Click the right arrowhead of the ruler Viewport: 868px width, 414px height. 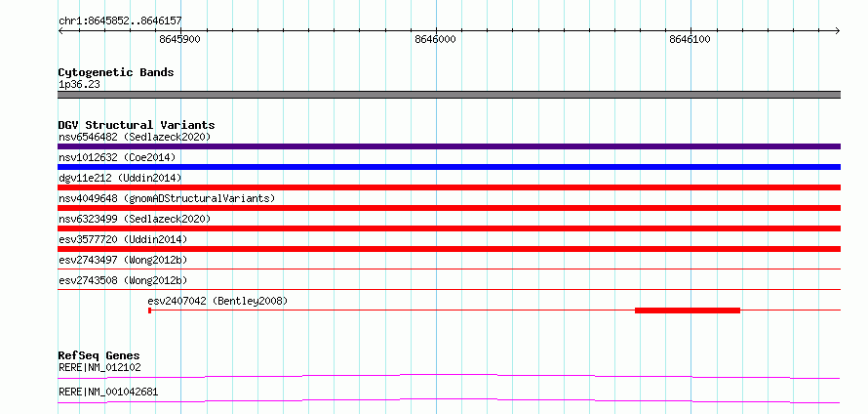coord(838,30)
